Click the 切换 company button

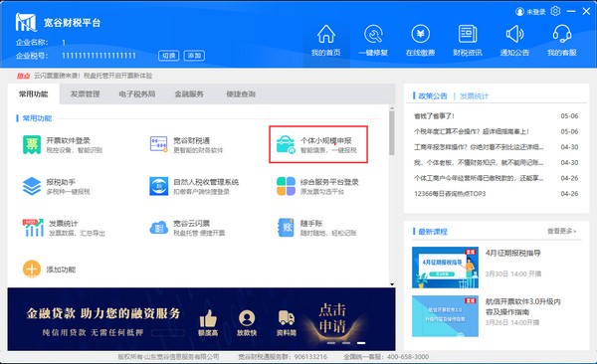[169, 56]
